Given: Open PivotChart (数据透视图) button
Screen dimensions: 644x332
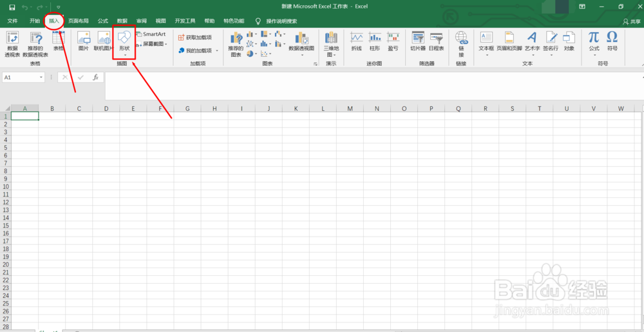Looking at the screenshot, I should [301, 43].
